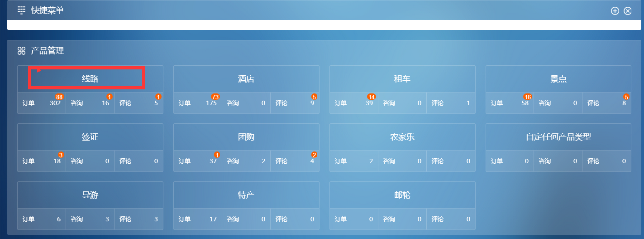Click the 2 badge on 团购 评论
The width and height of the screenshot is (644, 239).
pyautogui.click(x=315, y=155)
